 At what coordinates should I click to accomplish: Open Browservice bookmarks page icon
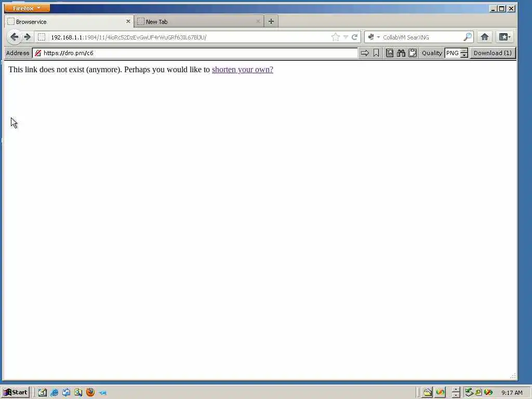point(390,53)
